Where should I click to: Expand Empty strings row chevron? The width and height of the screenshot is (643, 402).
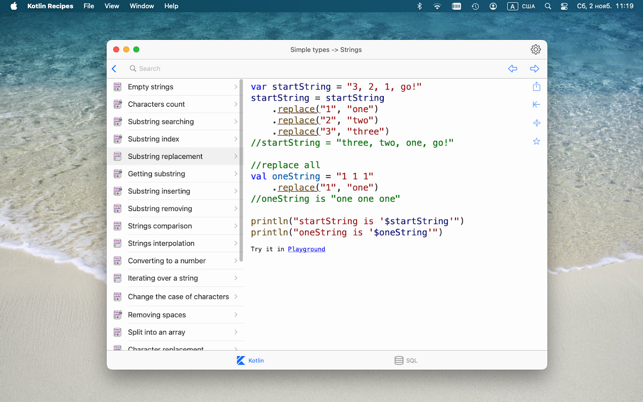tap(236, 87)
